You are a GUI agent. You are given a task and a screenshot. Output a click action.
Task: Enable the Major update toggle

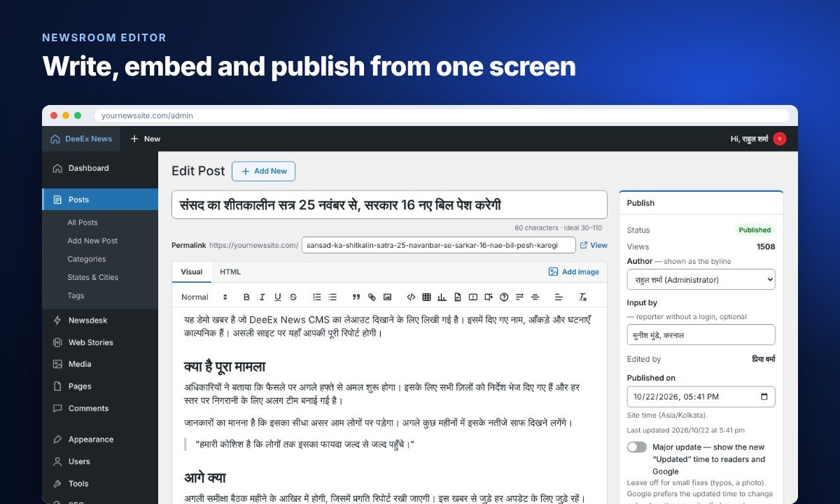637,447
